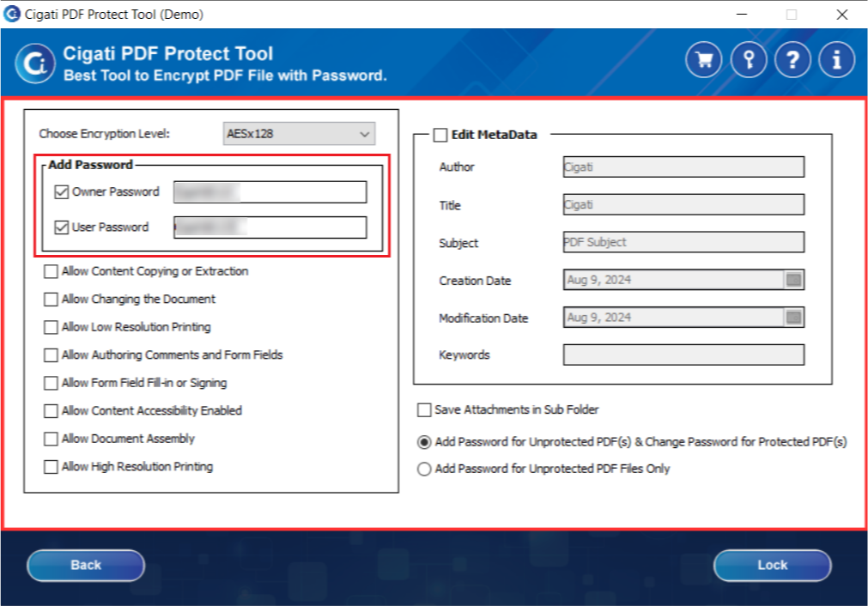Enable Allow High Resolution Printing
868x606 pixels.
click(x=51, y=467)
